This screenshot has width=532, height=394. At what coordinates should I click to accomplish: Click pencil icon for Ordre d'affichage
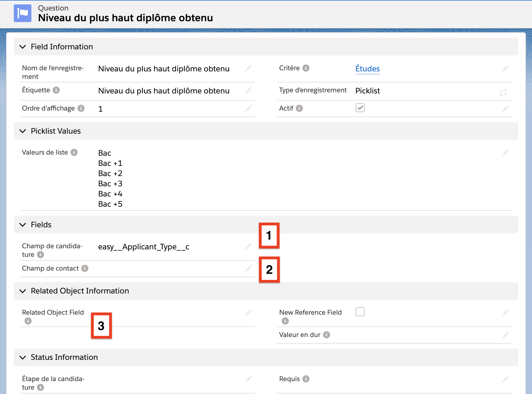(248, 109)
